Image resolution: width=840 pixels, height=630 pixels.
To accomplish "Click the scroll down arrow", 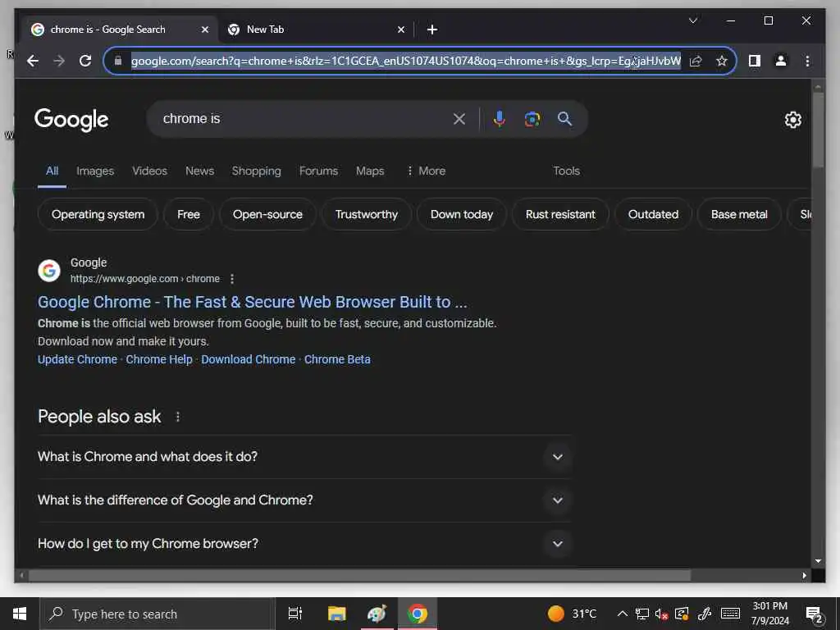I will (818, 561).
